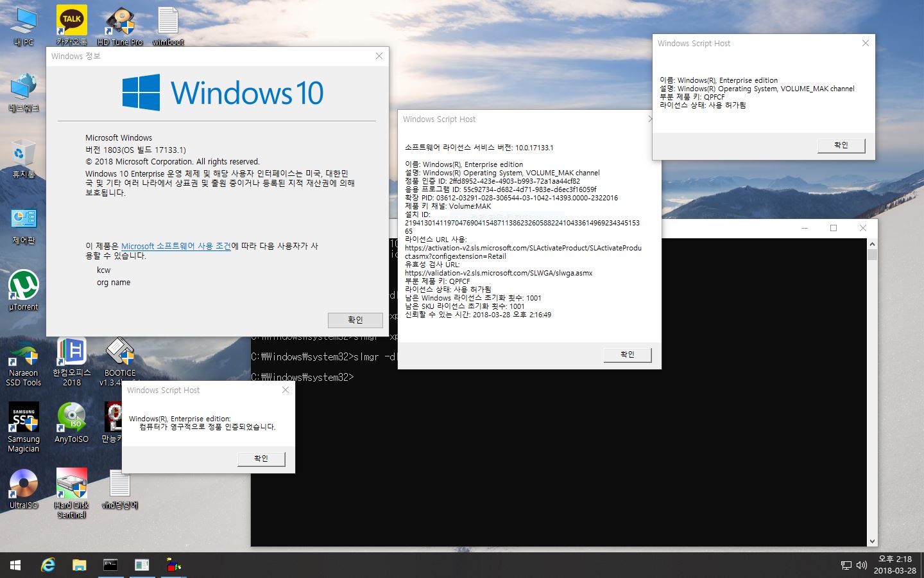Open the 카카오톡 desktop icon
Image resolution: width=924 pixels, height=578 pixels.
coord(72,26)
